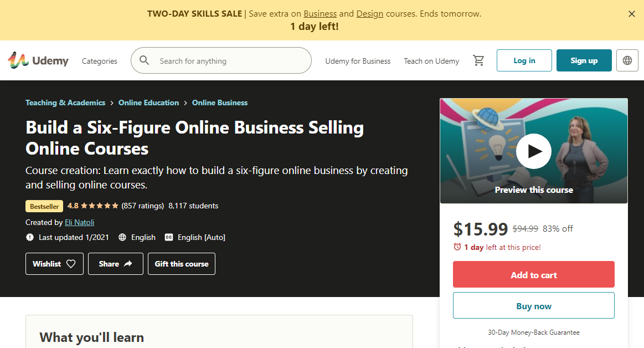Play the course preview video
The width and height of the screenshot is (644, 348).
point(533,151)
